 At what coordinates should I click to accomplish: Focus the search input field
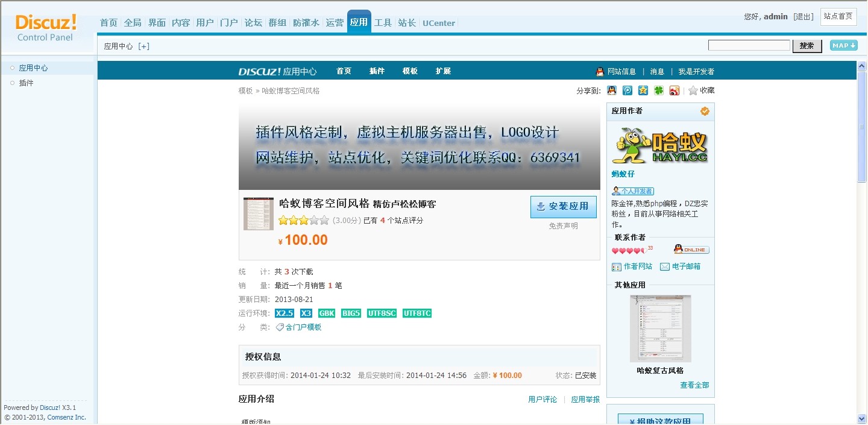point(749,45)
